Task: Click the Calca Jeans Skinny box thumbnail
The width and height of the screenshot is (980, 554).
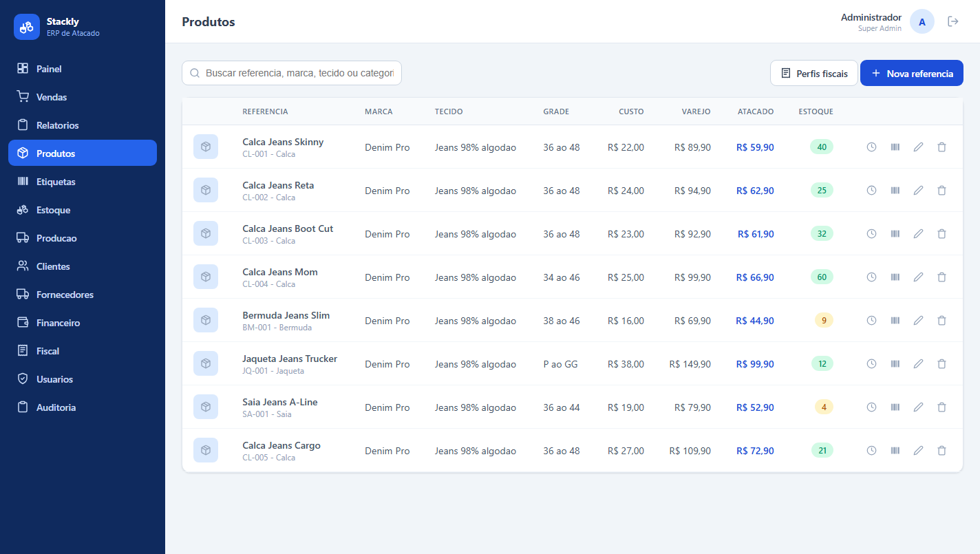Action: click(206, 147)
